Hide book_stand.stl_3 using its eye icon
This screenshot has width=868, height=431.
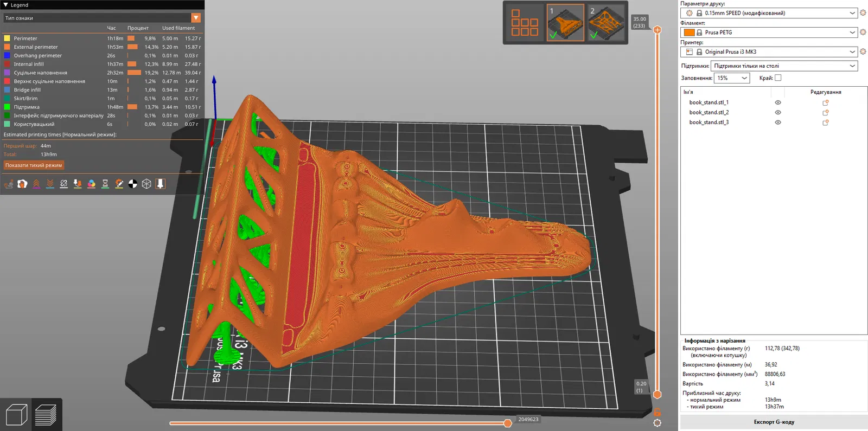click(778, 123)
